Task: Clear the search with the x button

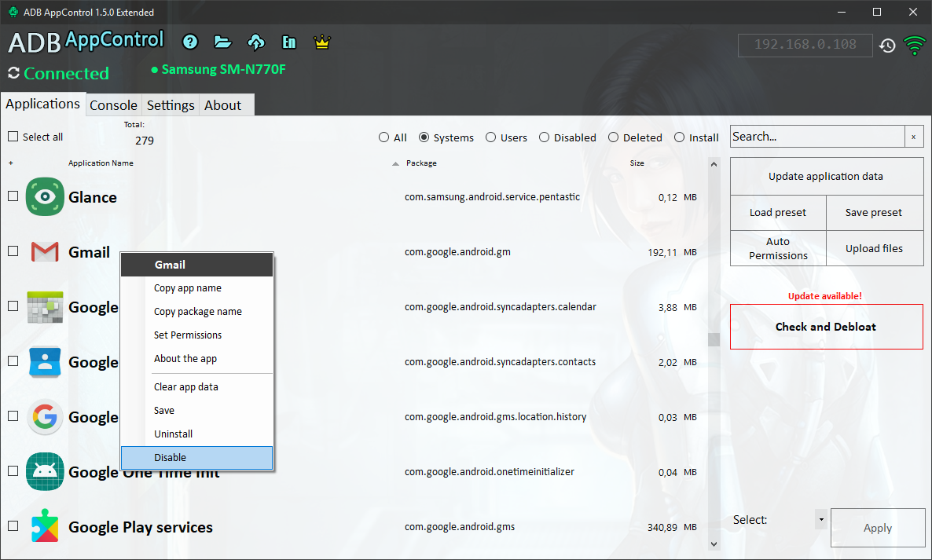Action: 914,137
